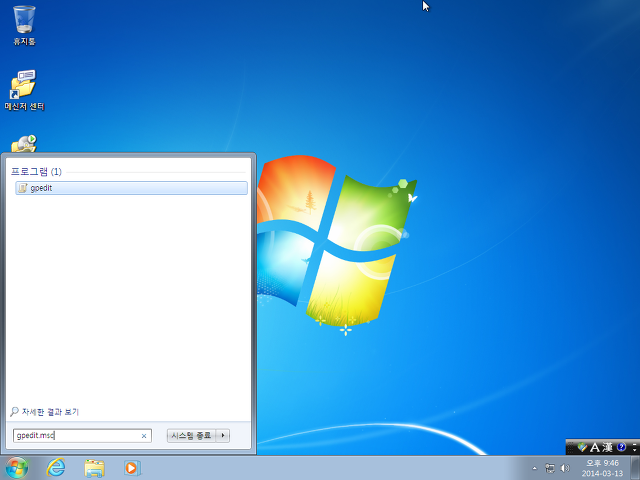Click the 漢 Hanja conversion button
This screenshot has height=480, width=640.
click(x=607, y=447)
